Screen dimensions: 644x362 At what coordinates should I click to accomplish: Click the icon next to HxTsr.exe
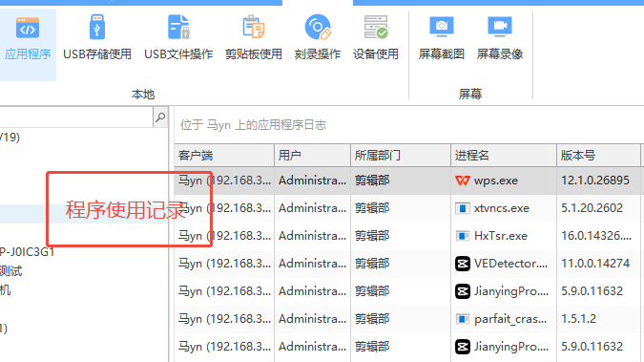tap(463, 236)
